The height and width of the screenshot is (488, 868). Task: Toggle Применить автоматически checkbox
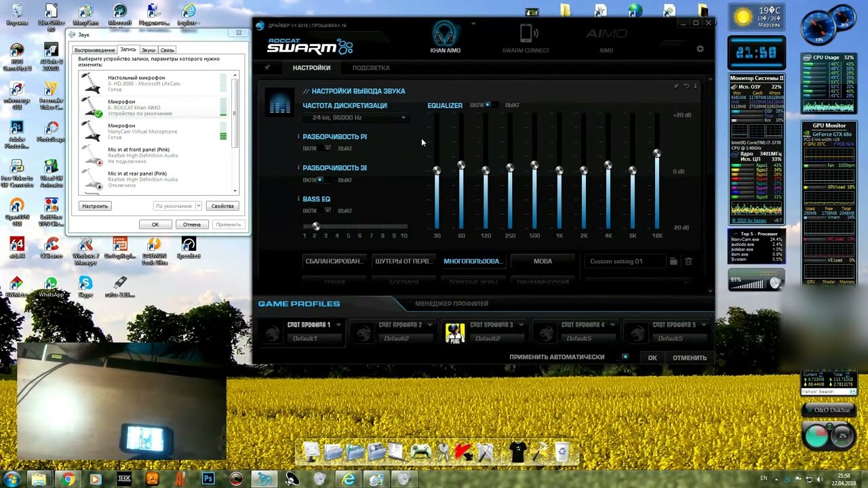click(625, 357)
